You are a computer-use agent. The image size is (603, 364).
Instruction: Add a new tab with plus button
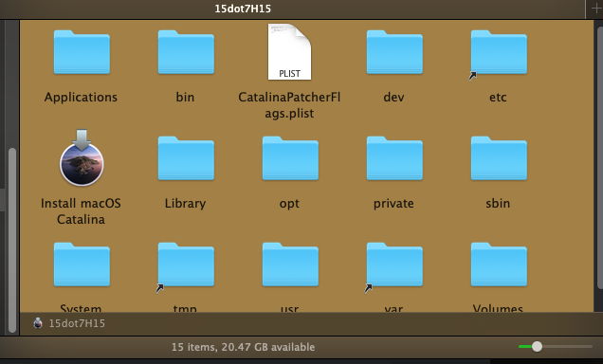[x=595, y=9]
